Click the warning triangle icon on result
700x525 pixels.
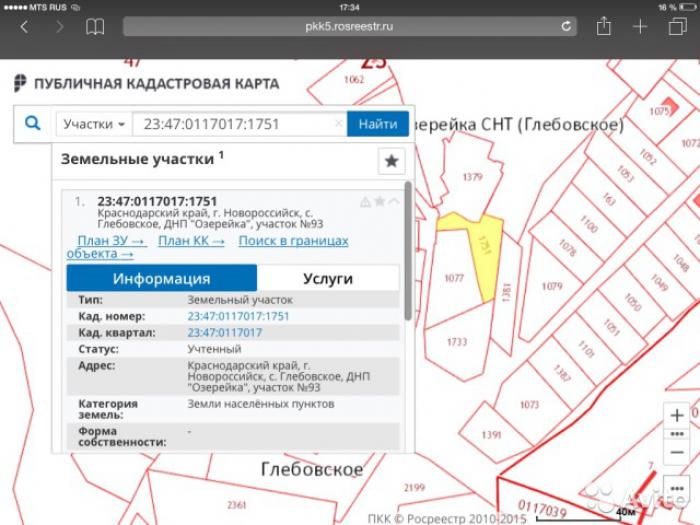(x=365, y=202)
